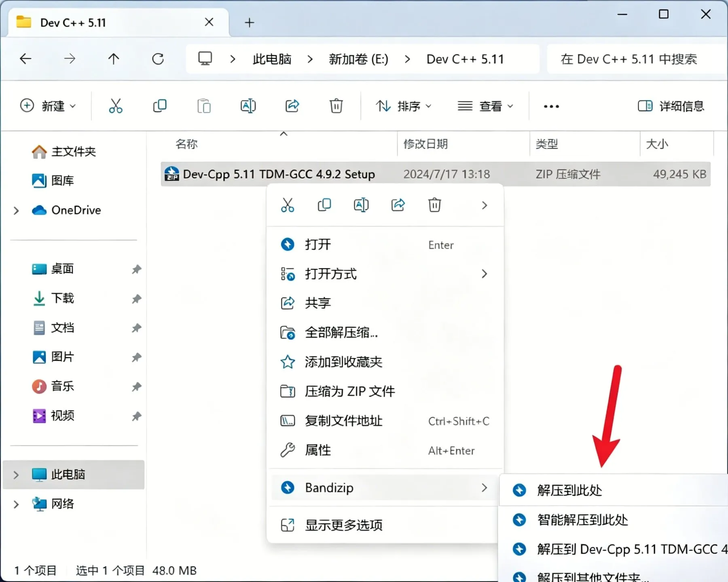Expand the OneDrive tree node
728x582 pixels.
pyautogui.click(x=16, y=211)
